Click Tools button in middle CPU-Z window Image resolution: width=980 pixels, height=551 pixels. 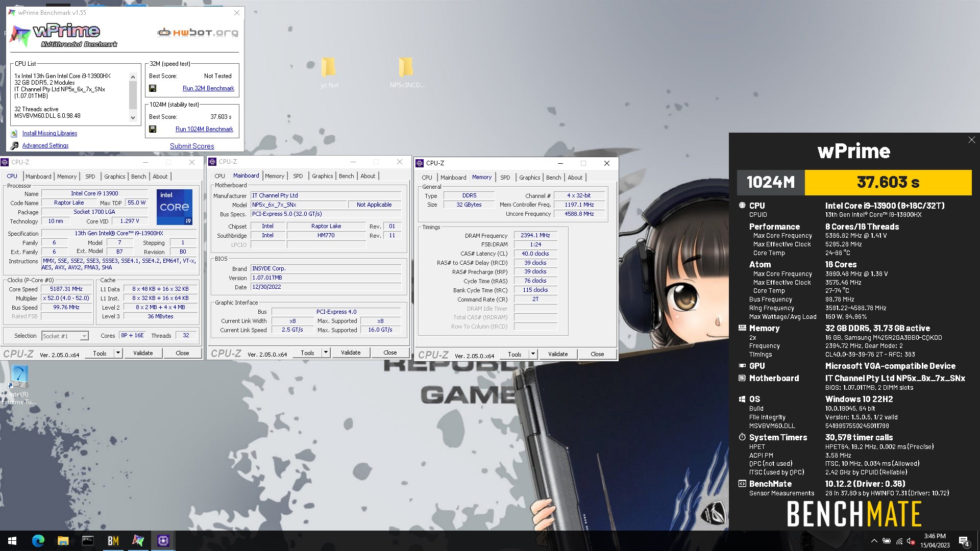pyautogui.click(x=307, y=353)
